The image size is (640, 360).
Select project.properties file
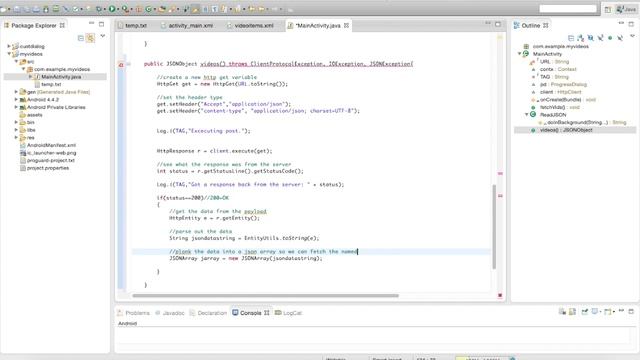pyautogui.click(x=48, y=168)
